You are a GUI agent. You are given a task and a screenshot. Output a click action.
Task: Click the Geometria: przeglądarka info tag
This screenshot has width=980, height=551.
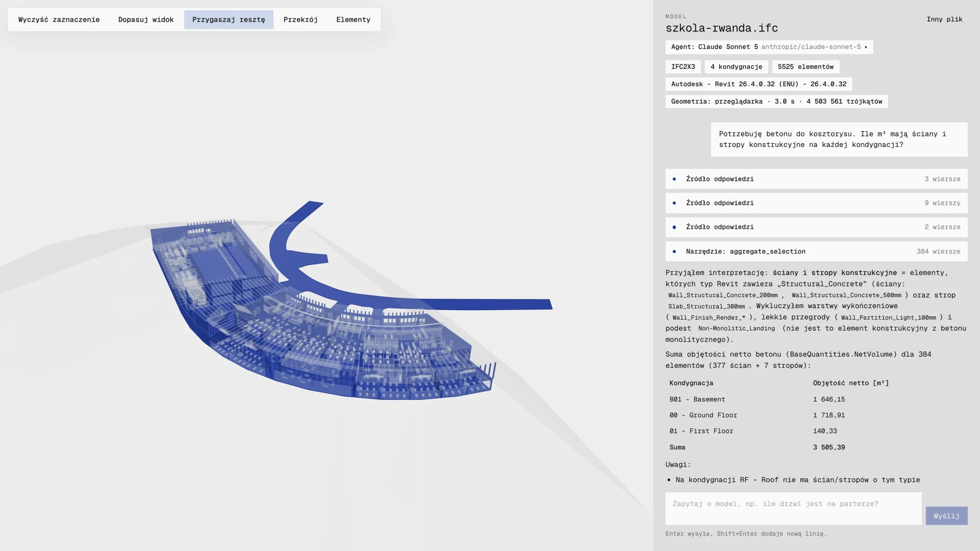point(777,102)
